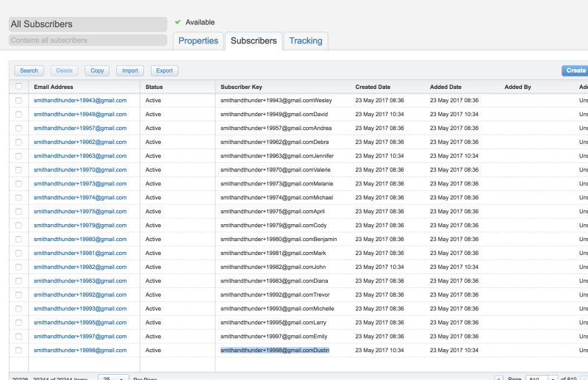Click subscriber key ending in comJennifer
Screen dimensions: 588x380
click(x=277, y=156)
